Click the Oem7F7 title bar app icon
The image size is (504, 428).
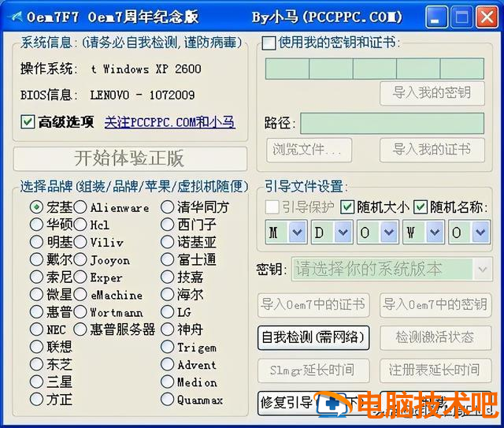tap(15, 16)
